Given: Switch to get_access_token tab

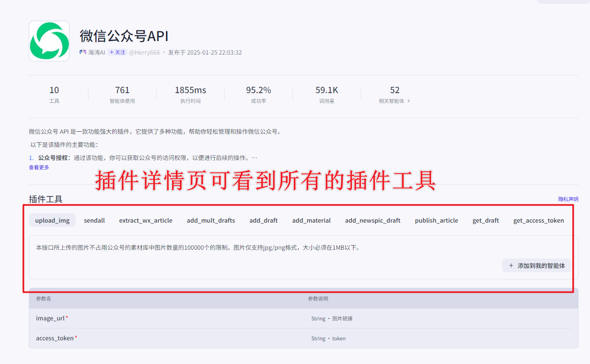Looking at the screenshot, I should tap(538, 220).
